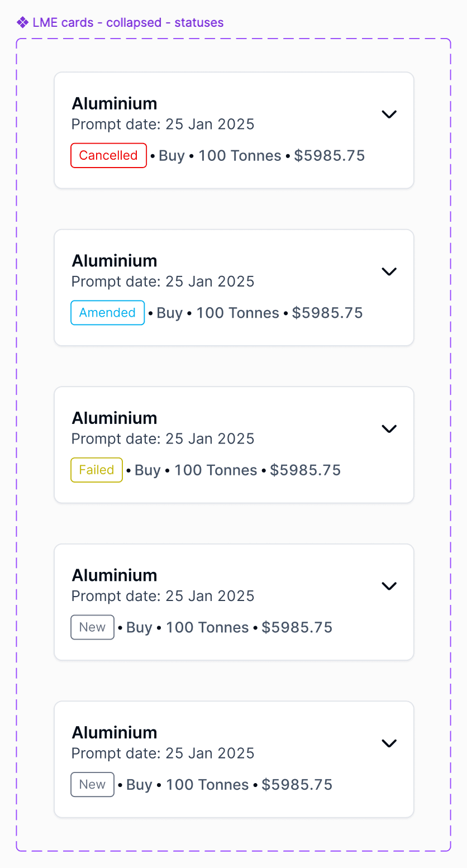Click the New badge on the last card
The height and width of the screenshot is (868, 467).
[92, 785]
